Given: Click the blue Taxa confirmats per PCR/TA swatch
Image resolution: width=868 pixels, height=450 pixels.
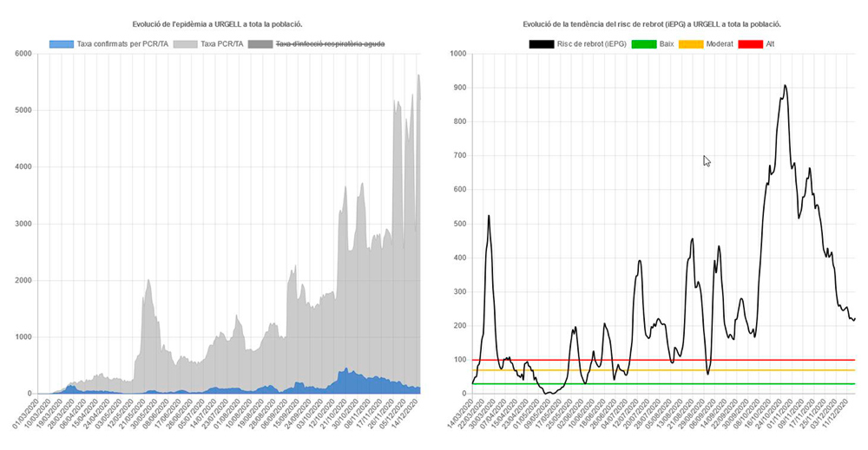Looking at the screenshot, I should pyautogui.click(x=63, y=43).
